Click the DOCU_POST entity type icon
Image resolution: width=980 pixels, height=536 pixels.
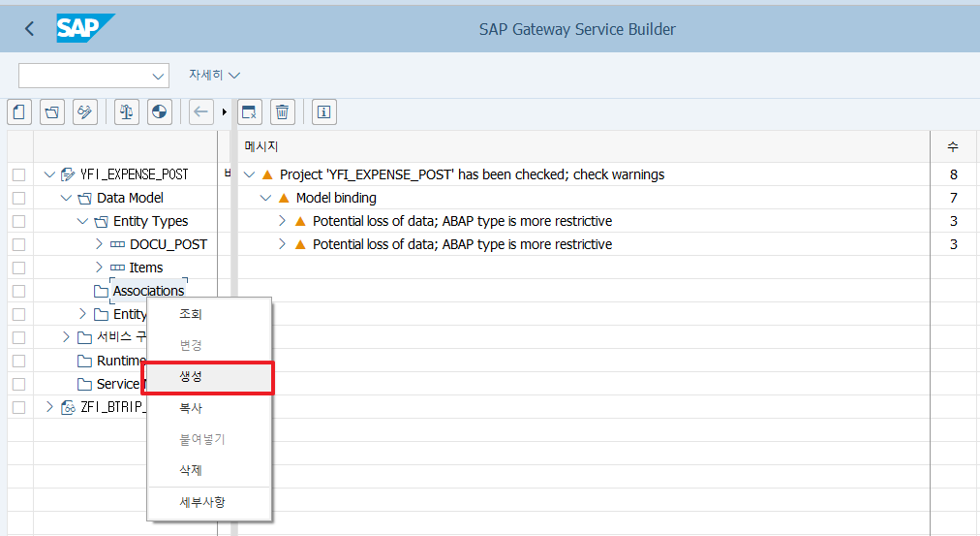point(117,244)
